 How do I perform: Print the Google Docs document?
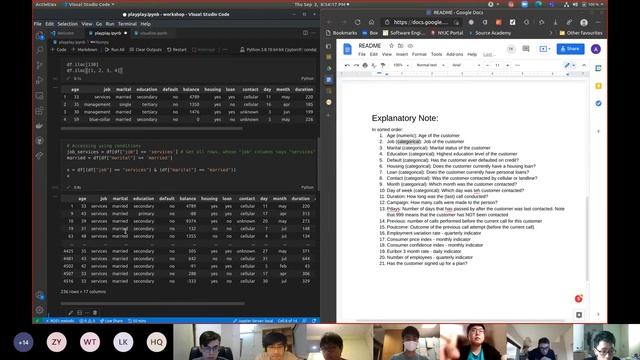(x=365, y=65)
